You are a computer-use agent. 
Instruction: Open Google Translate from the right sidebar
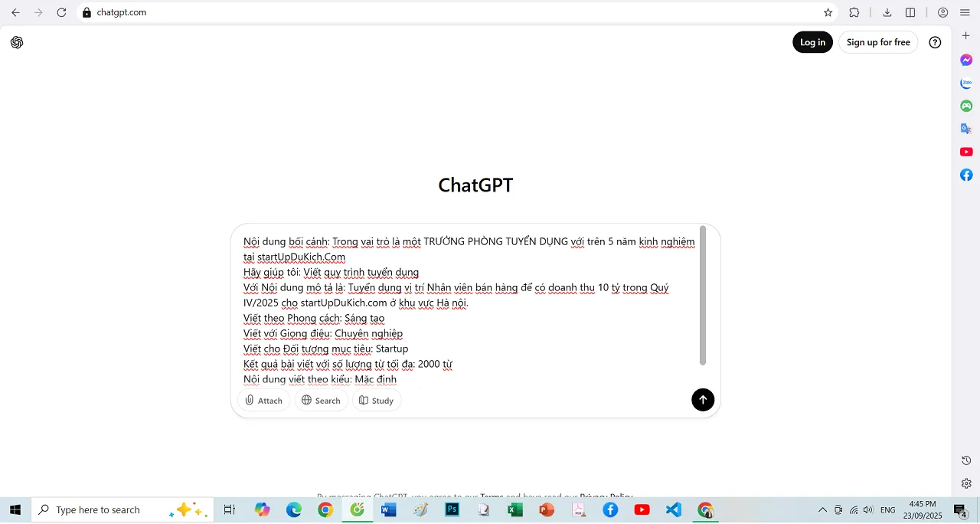pos(966,129)
